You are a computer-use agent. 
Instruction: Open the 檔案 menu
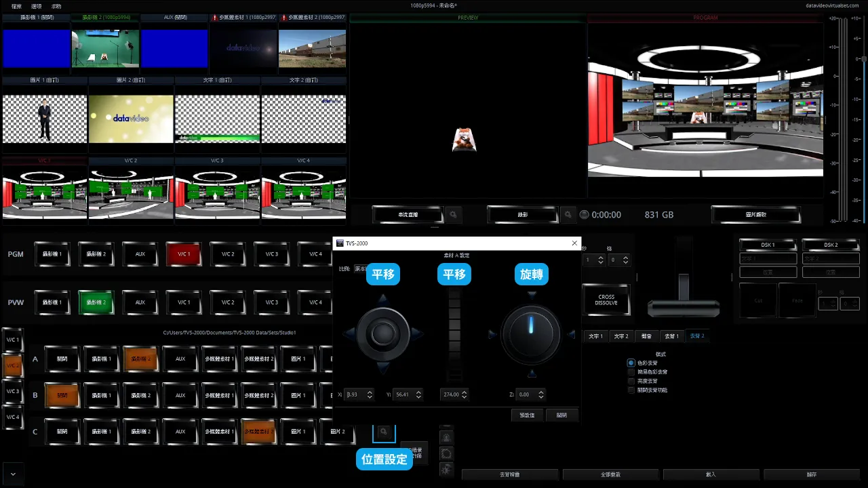[x=16, y=5]
